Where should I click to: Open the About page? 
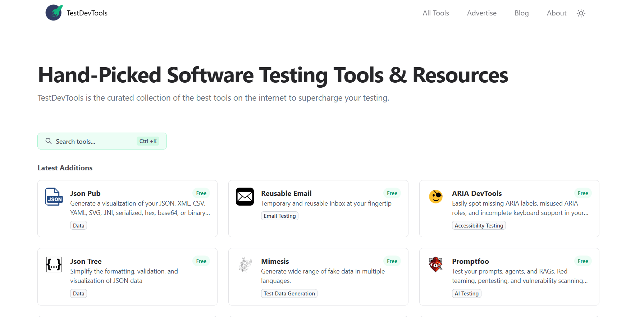[557, 13]
